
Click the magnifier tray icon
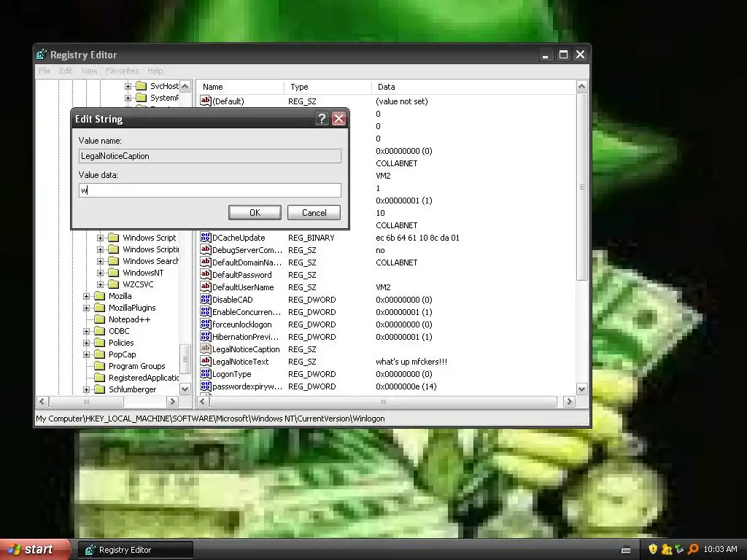(x=693, y=549)
